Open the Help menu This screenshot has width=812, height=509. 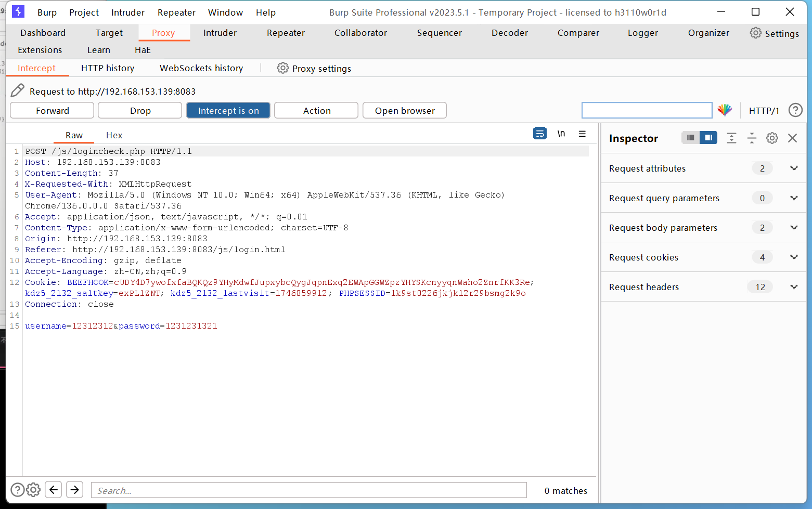(x=266, y=12)
